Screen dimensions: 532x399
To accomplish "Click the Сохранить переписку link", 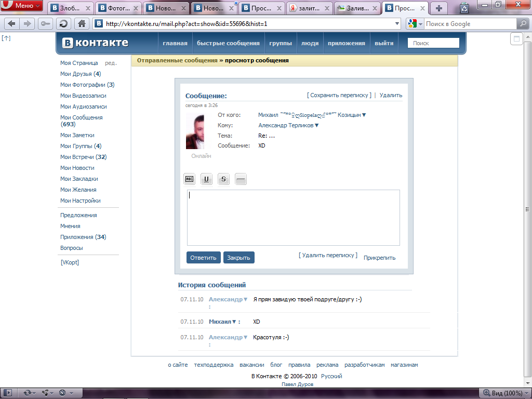I will coord(339,96).
